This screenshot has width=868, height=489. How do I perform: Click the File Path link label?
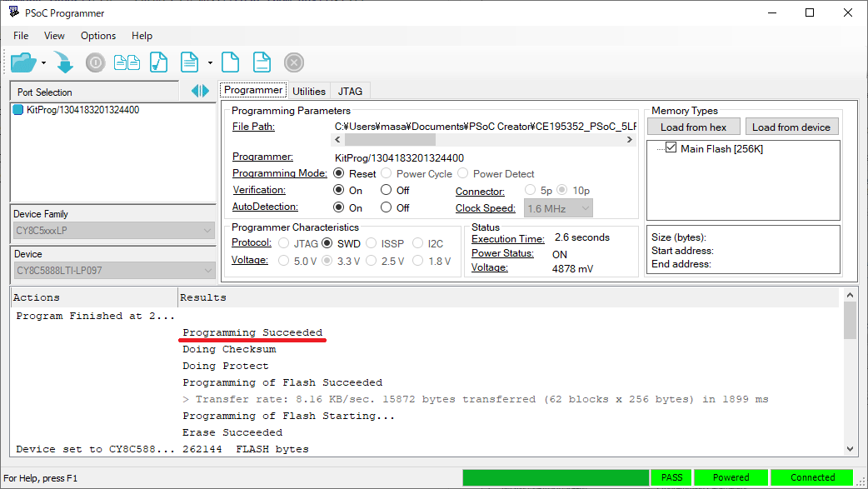point(253,127)
